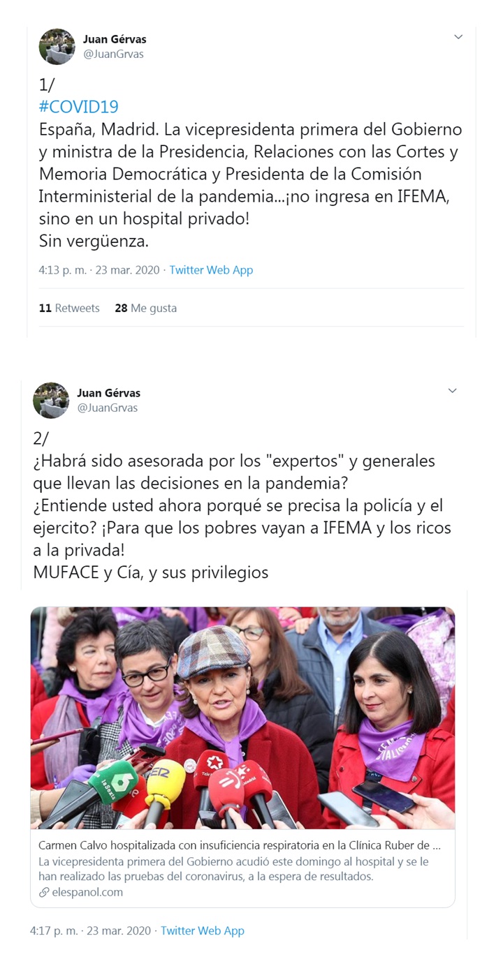Viewport: 503px width, 980px height.
Task: Open the #COVID19 hashtag
Action: pyautogui.click(x=78, y=107)
